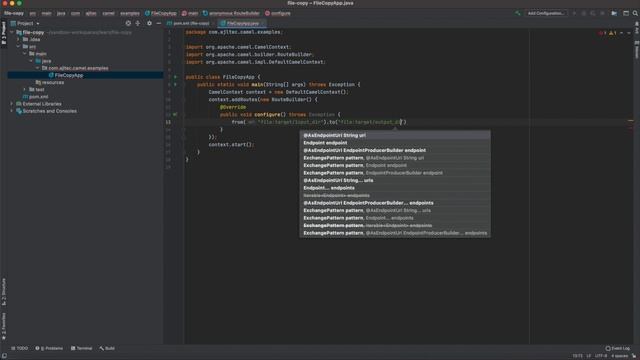The width and height of the screenshot is (640, 360).
Task: Click LF line separator in status bar
Action: click(x=589, y=356)
